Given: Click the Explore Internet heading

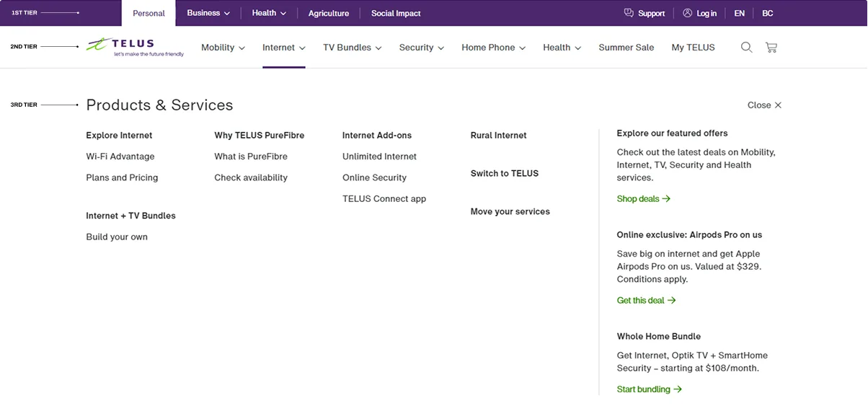Looking at the screenshot, I should 119,136.
